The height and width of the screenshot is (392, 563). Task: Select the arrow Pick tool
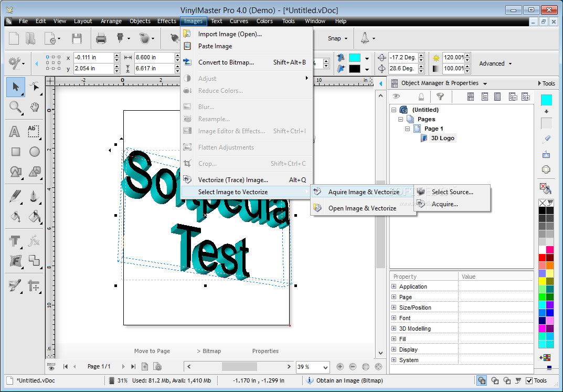15,87
